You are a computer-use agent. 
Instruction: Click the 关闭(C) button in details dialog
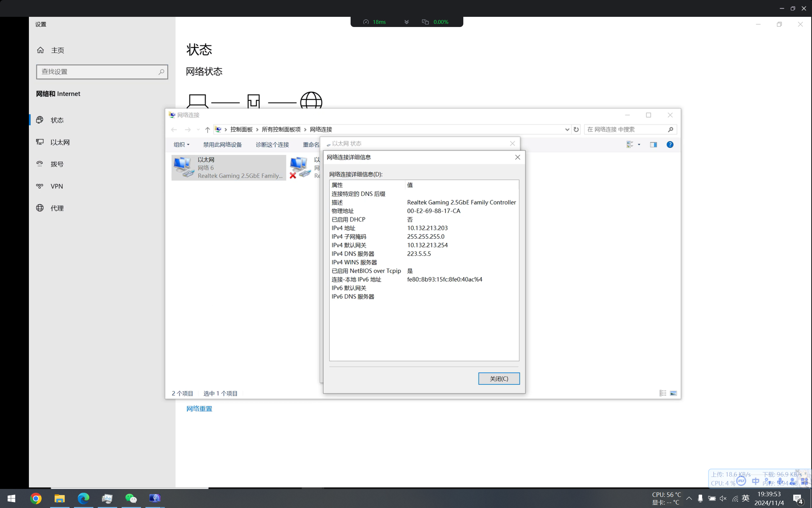pyautogui.click(x=499, y=379)
